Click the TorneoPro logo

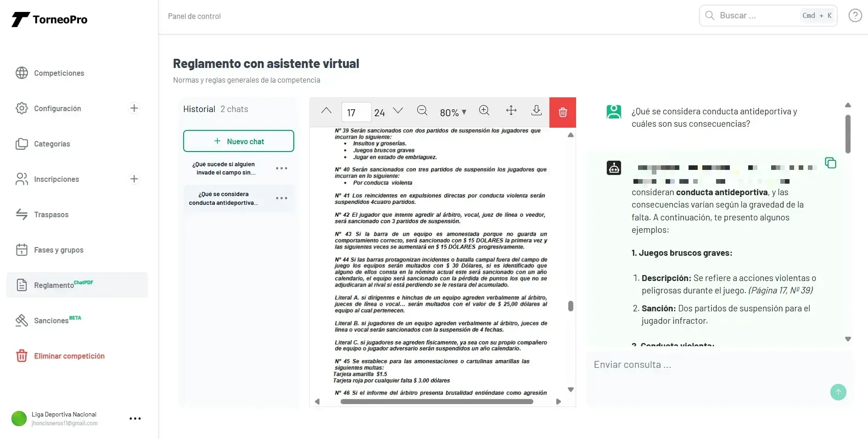coord(50,19)
